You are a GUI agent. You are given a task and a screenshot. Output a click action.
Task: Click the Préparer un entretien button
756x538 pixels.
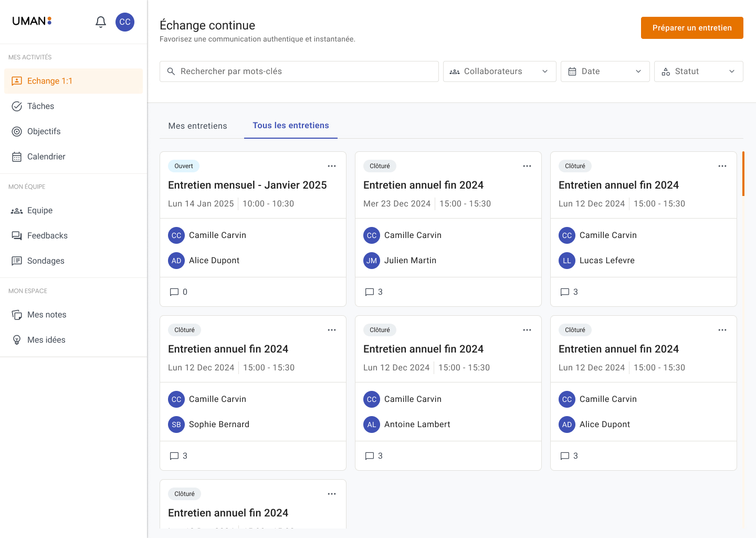click(x=692, y=28)
